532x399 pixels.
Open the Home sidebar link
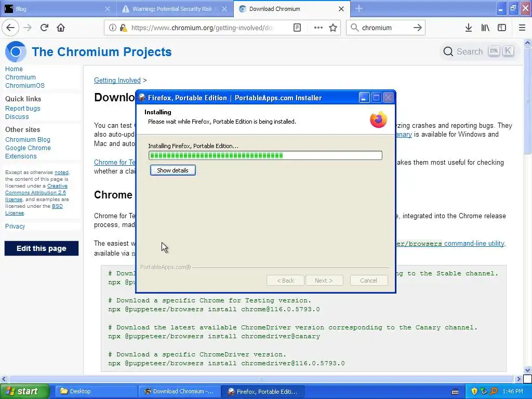(x=14, y=69)
